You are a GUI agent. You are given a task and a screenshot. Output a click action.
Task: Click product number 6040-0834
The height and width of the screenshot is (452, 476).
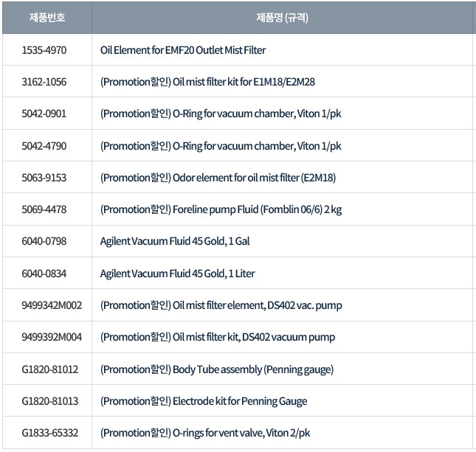pos(44,274)
